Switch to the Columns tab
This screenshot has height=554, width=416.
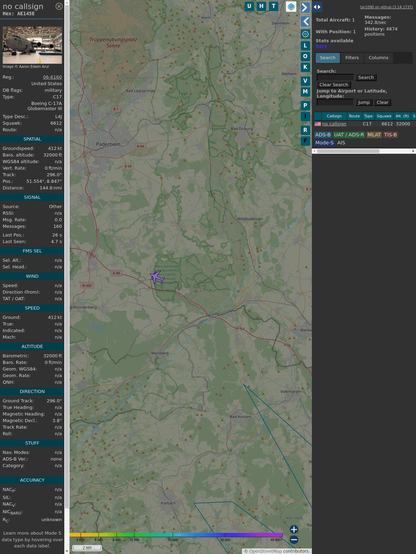(378, 58)
